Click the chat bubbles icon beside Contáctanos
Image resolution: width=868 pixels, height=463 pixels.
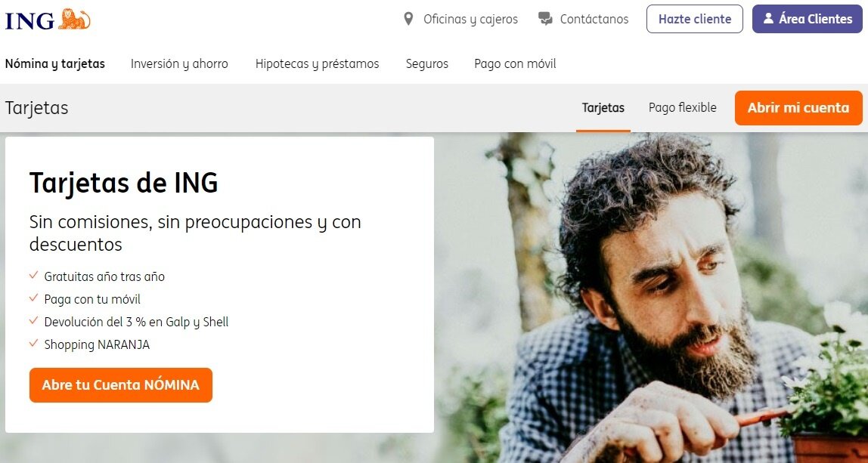tap(545, 20)
